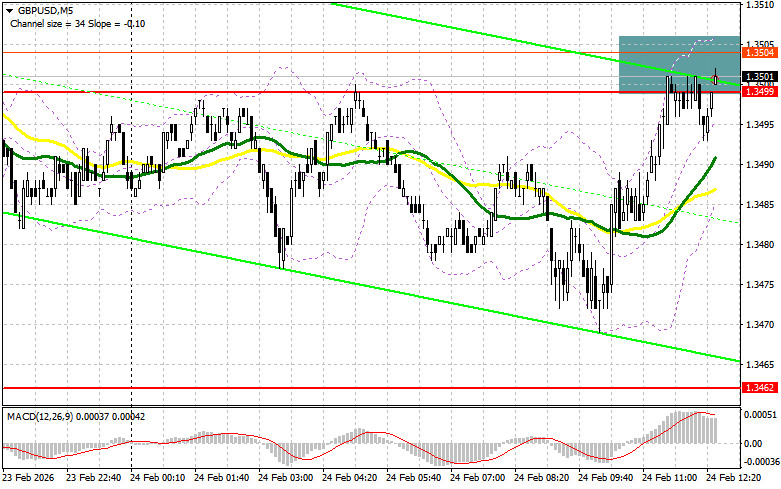Select the MACD(12,26,9) indicator label
This screenshot has width=781, height=489.
click(76, 416)
